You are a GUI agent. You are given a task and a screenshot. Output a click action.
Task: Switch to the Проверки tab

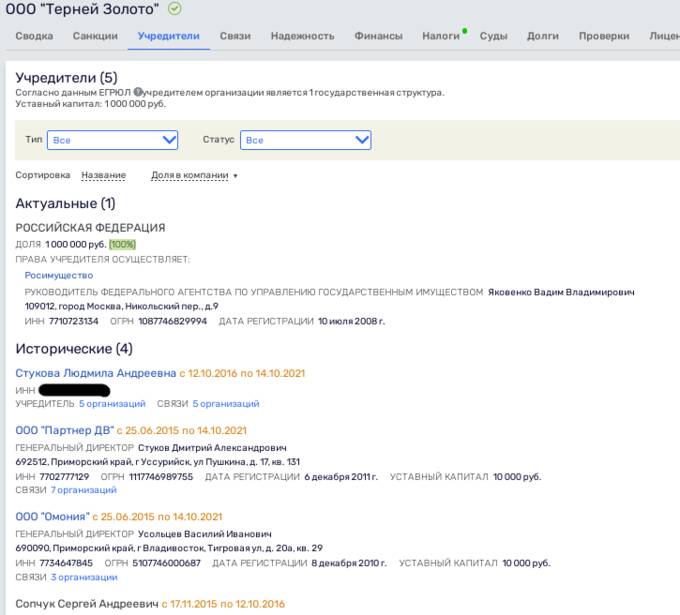pos(604,36)
